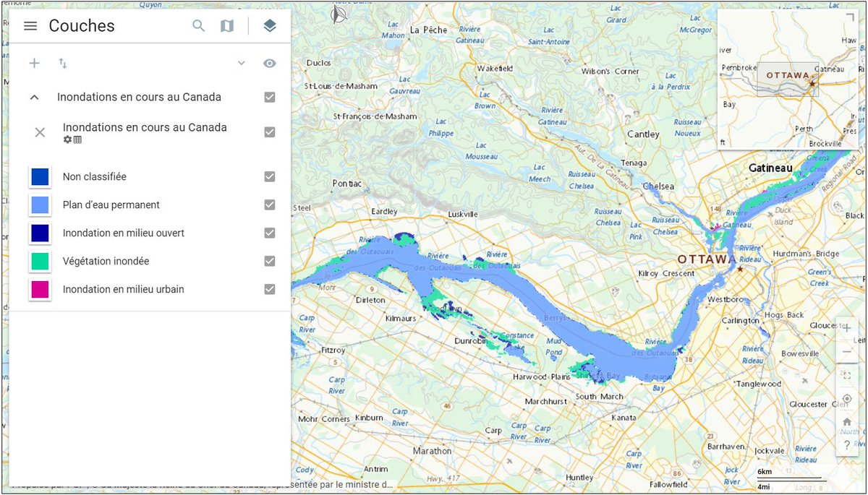The width and height of the screenshot is (868, 495).
Task: Click the Non classifiée blue color swatch
Action: pos(40,176)
